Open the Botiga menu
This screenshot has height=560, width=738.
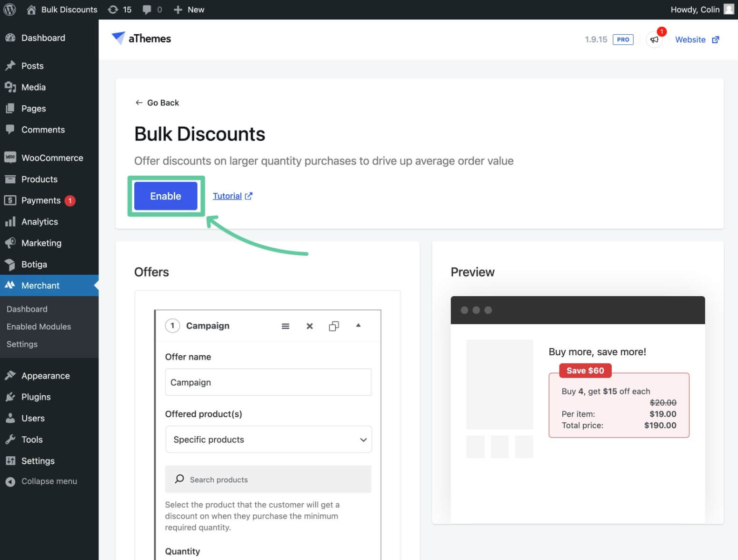tap(50, 264)
